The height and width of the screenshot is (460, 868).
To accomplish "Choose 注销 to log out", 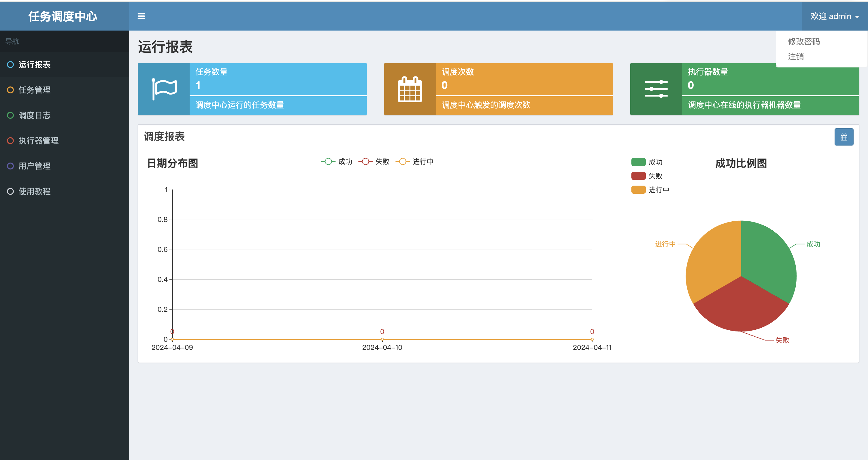I will [x=796, y=56].
